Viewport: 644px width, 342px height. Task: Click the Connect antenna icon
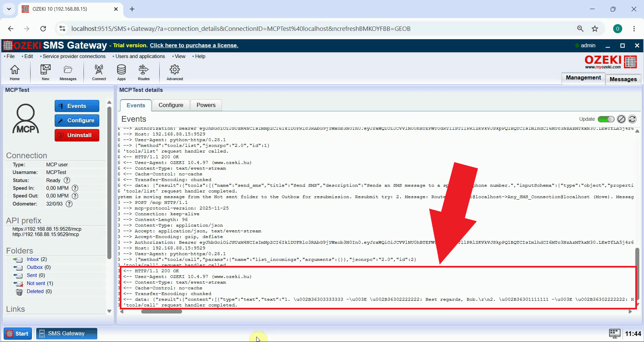pos(99,72)
